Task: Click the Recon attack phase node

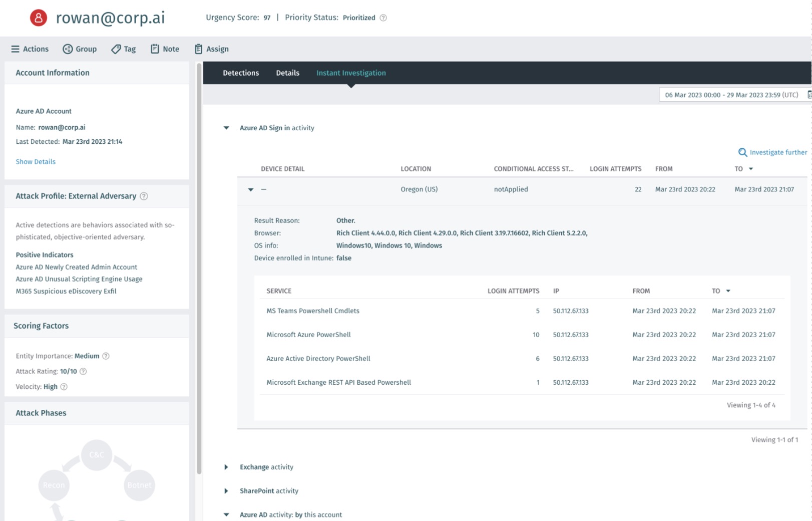Action: [54, 485]
